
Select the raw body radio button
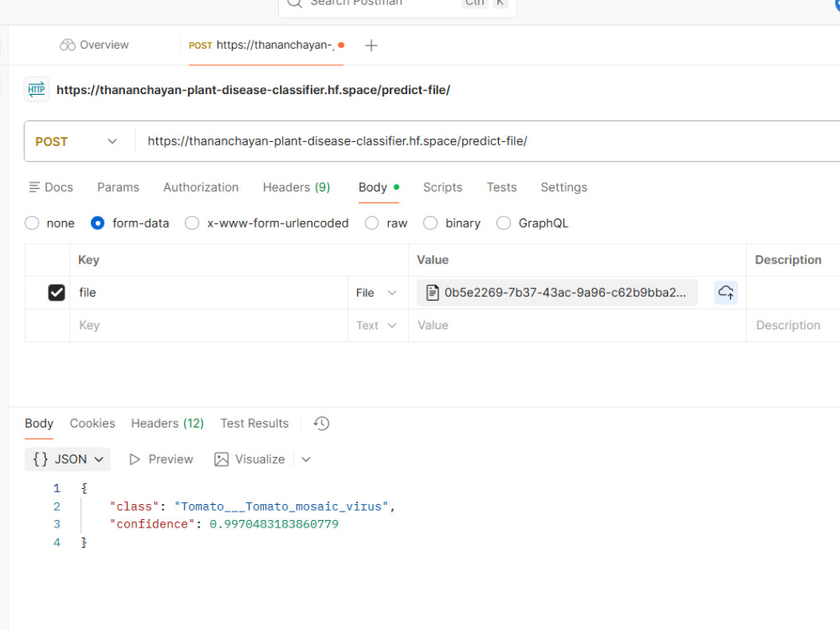372,223
